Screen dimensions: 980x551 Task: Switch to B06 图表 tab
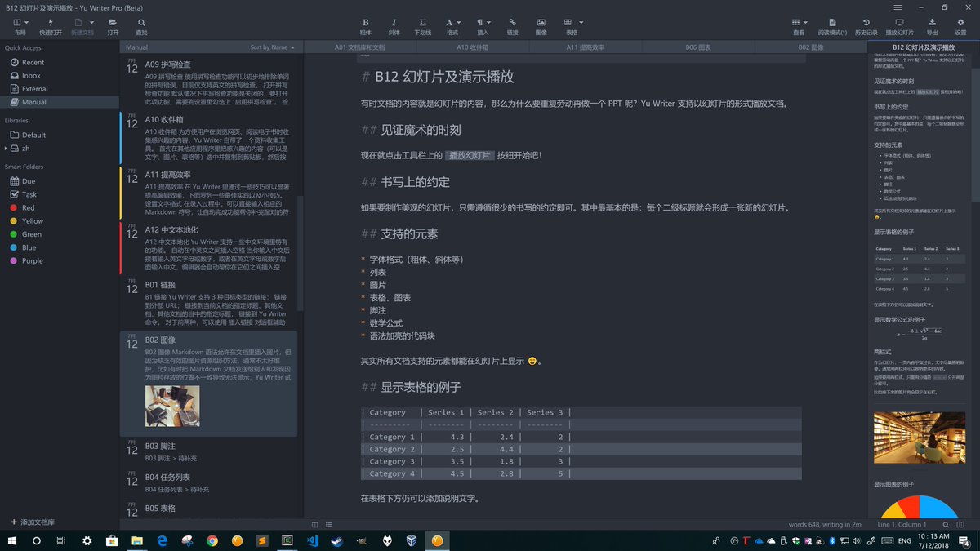[698, 47]
